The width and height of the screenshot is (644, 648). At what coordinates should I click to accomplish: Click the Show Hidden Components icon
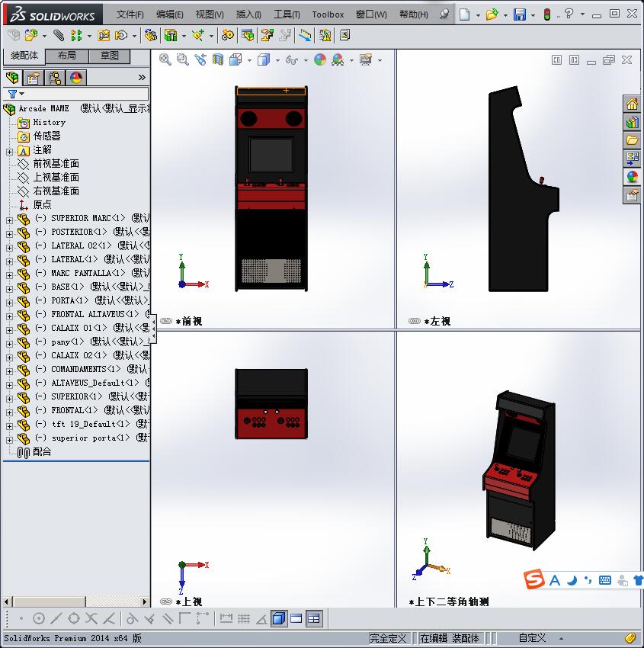(150, 36)
